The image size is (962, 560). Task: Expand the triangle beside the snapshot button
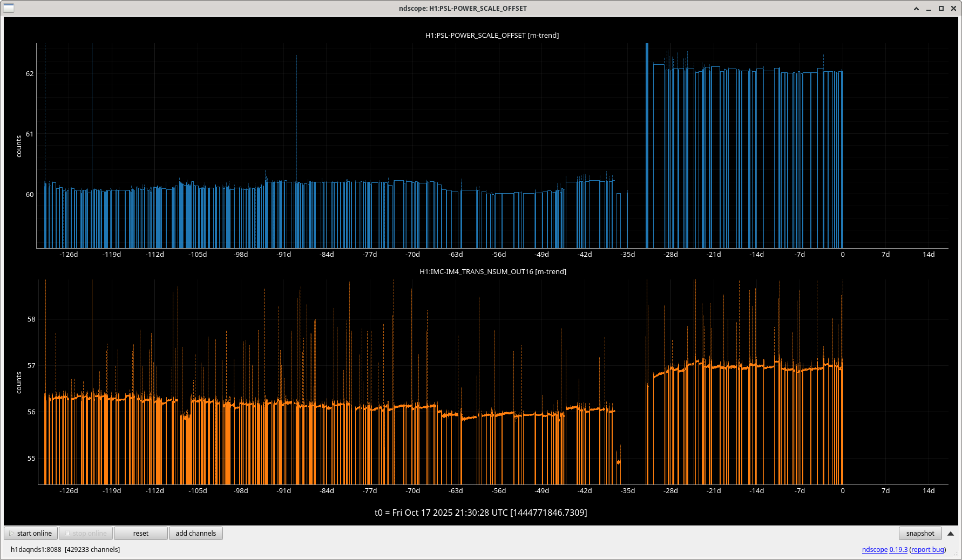(x=951, y=533)
